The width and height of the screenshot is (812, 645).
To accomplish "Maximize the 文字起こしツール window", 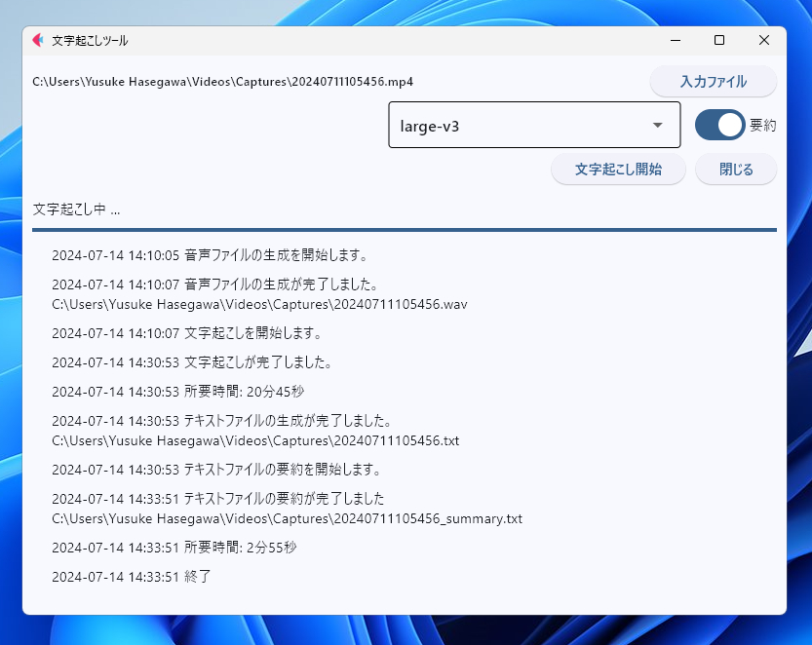I will (719, 40).
